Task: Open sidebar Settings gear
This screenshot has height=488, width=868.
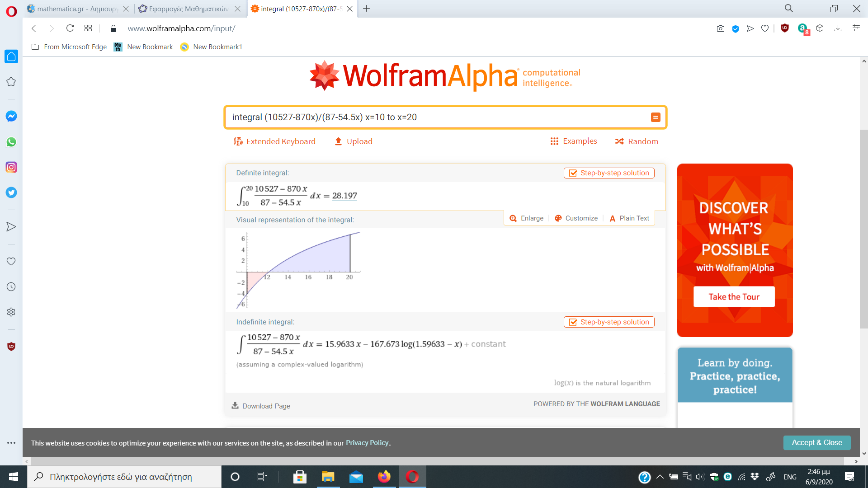Action: pyautogui.click(x=11, y=312)
